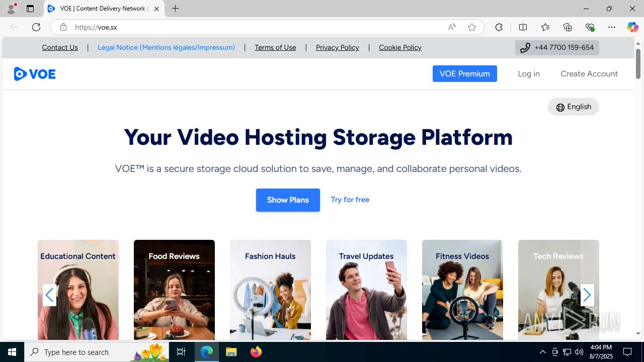Select the Food Reviews card
The height and width of the screenshot is (362, 644).
(174, 290)
